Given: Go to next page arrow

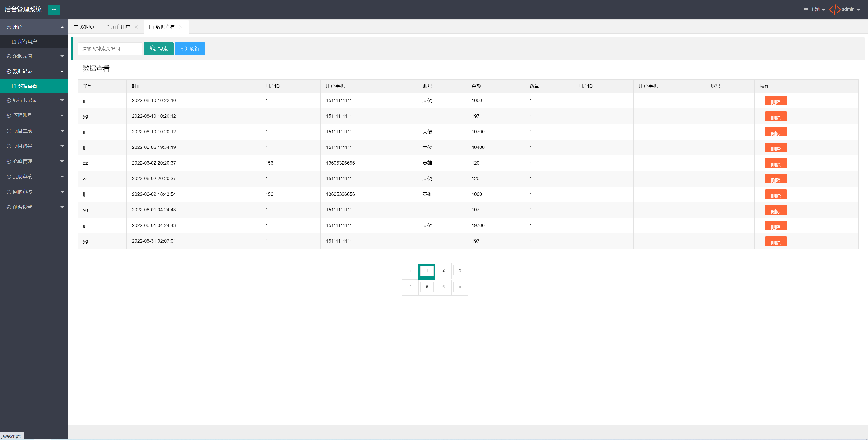Looking at the screenshot, I should pos(460,287).
